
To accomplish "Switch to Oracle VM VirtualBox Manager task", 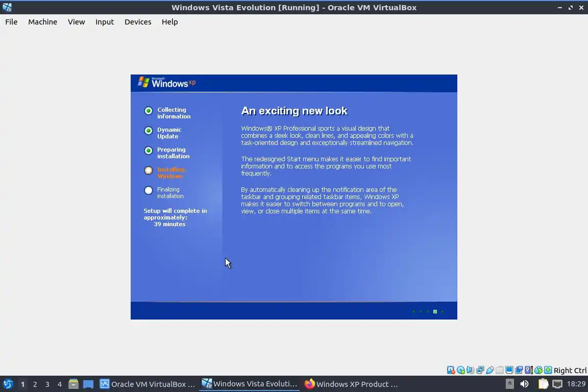I will (x=148, y=384).
